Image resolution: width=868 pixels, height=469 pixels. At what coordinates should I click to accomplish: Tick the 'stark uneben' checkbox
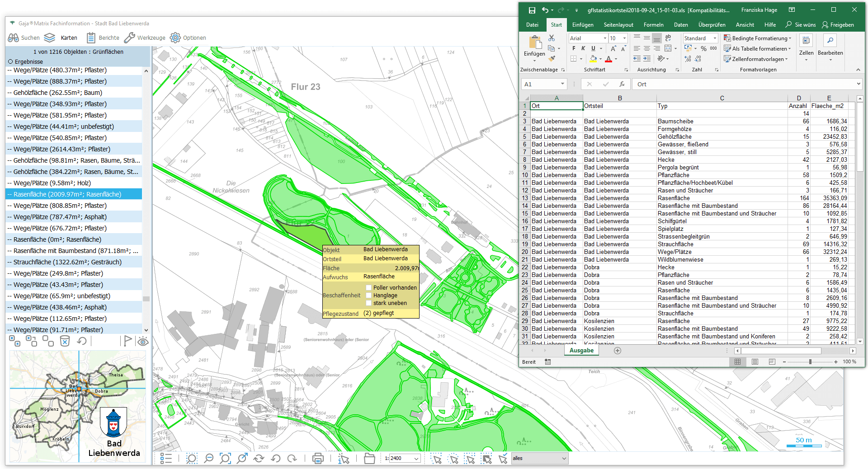coord(369,303)
